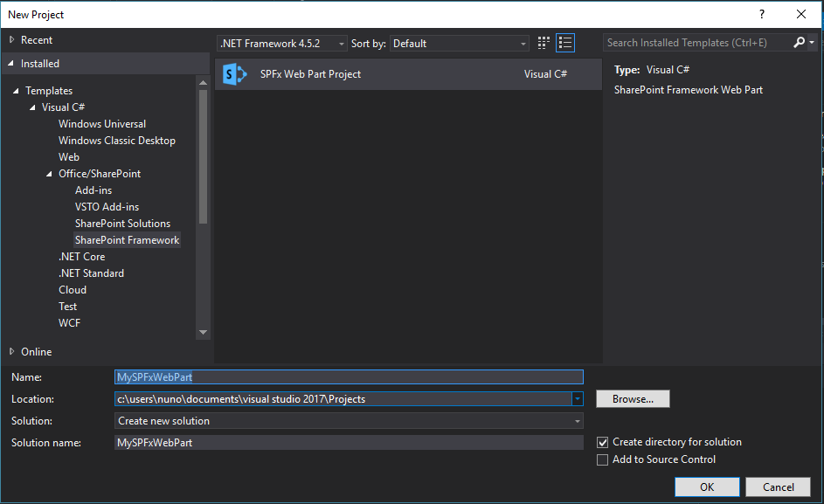Click the SharePoint SPFx template icon
The height and width of the screenshot is (504, 824).
234,74
